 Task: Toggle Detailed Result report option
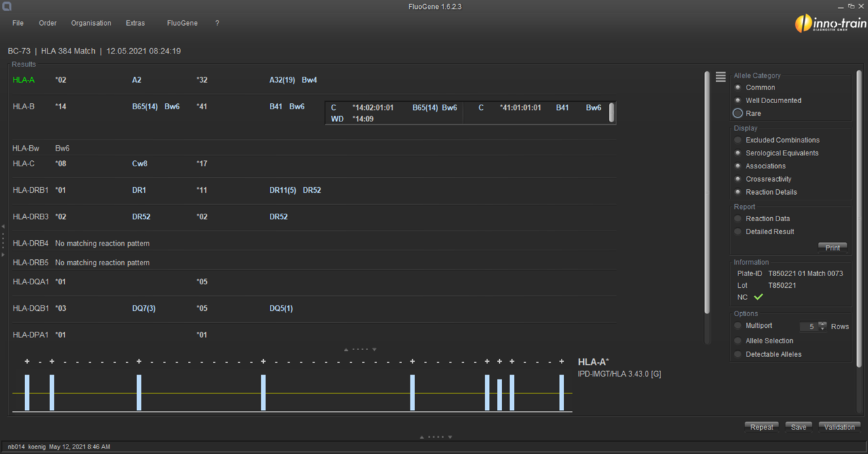click(738, 232)
